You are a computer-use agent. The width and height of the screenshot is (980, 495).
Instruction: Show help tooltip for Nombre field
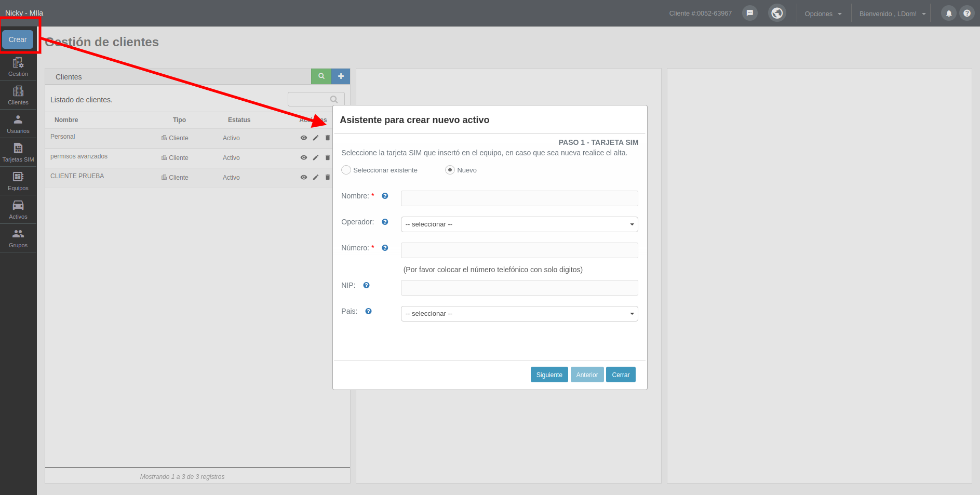click(x=385, y=196)
